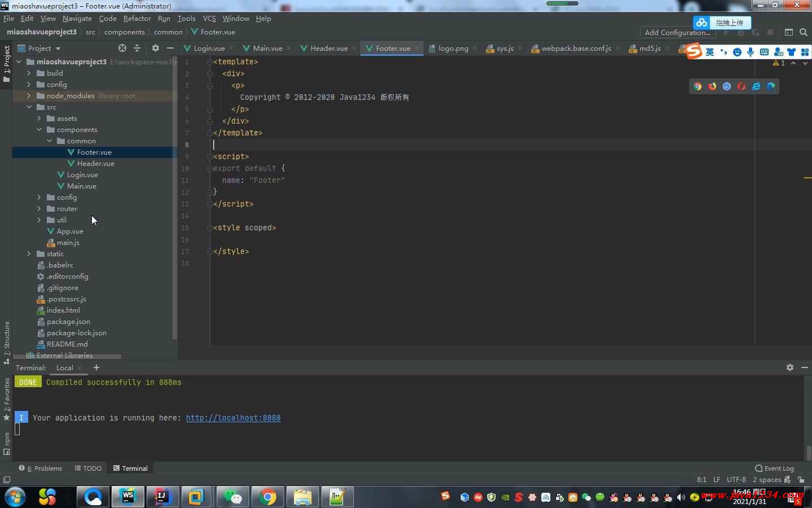Viewport: 812px width, 508px height.
Task: Add a new terminal session with the plus icon
Action: pyautogui.click(x=96, y=367)
